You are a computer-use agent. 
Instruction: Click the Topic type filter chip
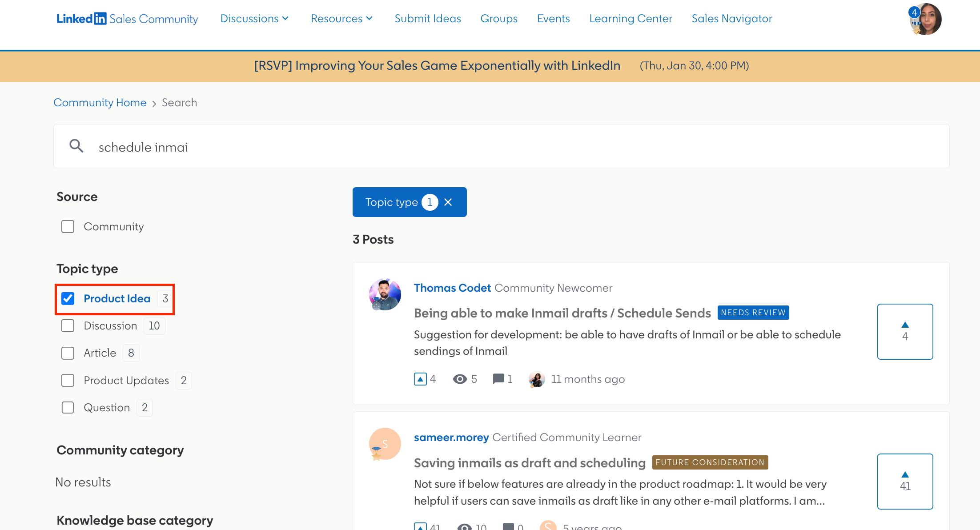click(410, 202)
